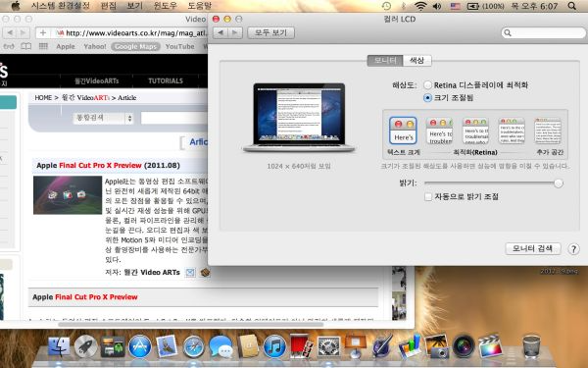Open input source flag menu

pyautogui.click(x=456, y=6)
